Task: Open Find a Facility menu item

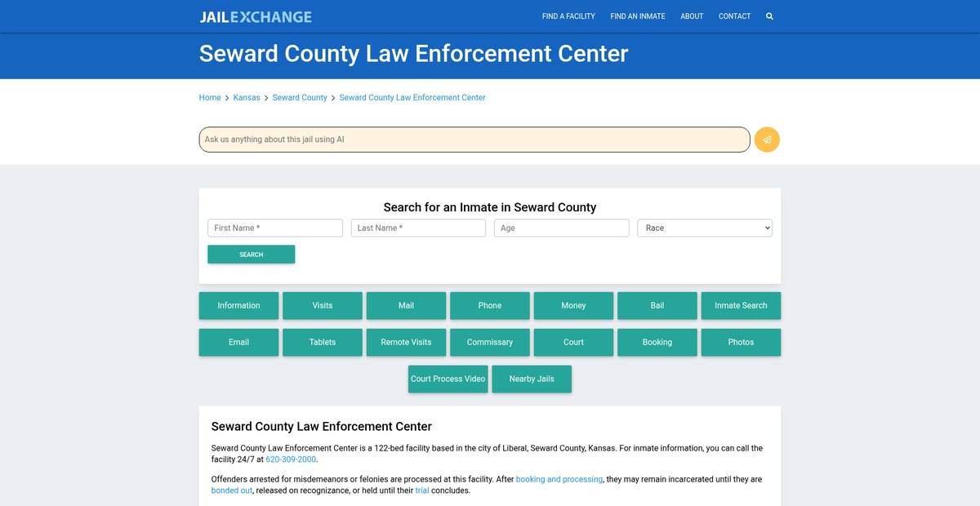Action: click(568, 16)
